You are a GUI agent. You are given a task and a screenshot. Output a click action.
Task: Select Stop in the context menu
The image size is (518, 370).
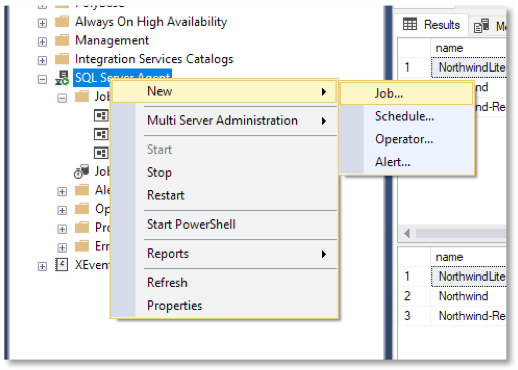tap(224, 173)
